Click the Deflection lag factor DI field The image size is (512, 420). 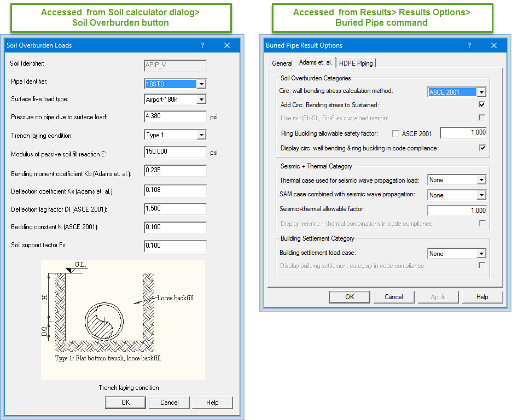click(x=176, y=209)
